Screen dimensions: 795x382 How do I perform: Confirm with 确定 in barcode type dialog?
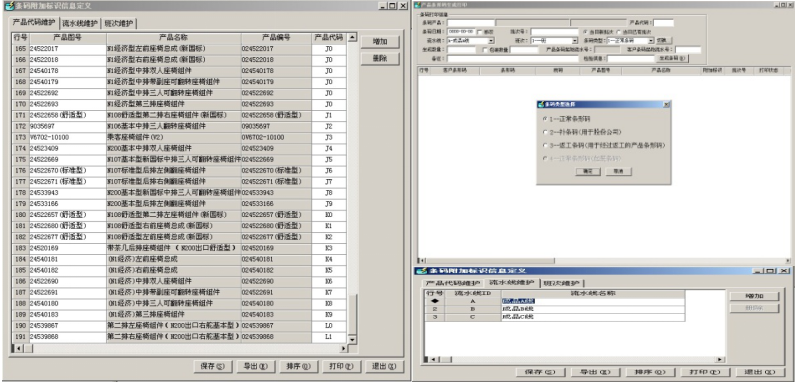click(x=588, y=171)
